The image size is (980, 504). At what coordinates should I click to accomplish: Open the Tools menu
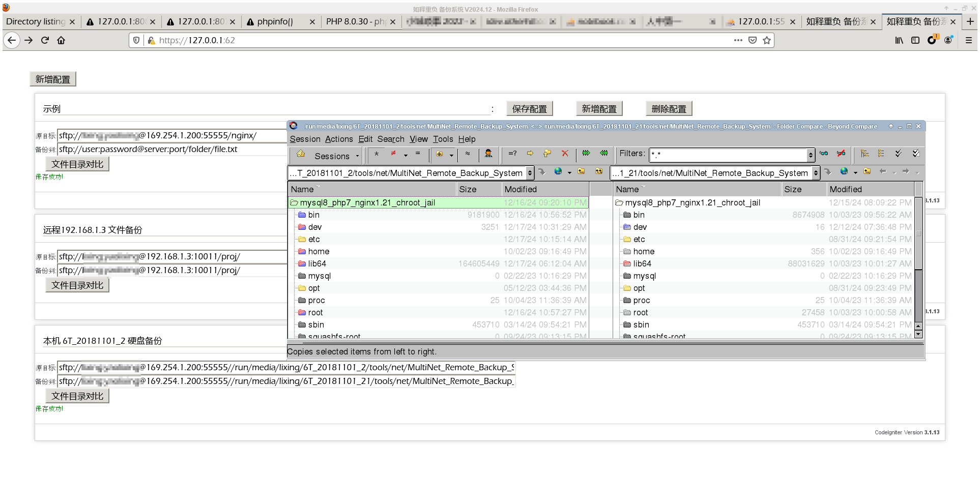(x=443, y=139)
